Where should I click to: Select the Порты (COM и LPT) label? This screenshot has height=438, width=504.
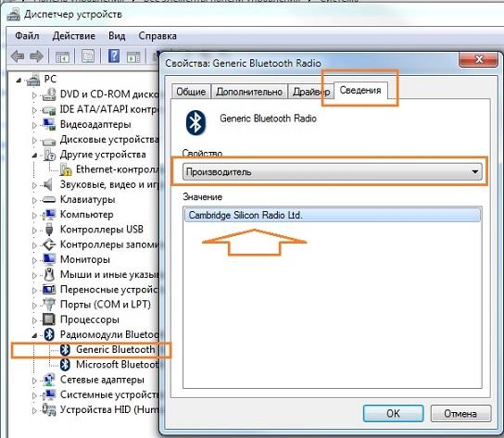[x=106, y=305]
